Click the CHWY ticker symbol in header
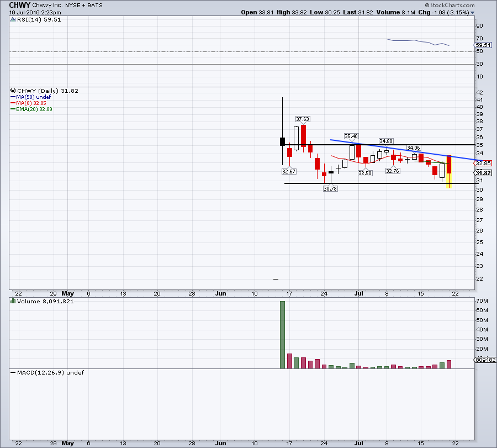 [x=20, y=5]
